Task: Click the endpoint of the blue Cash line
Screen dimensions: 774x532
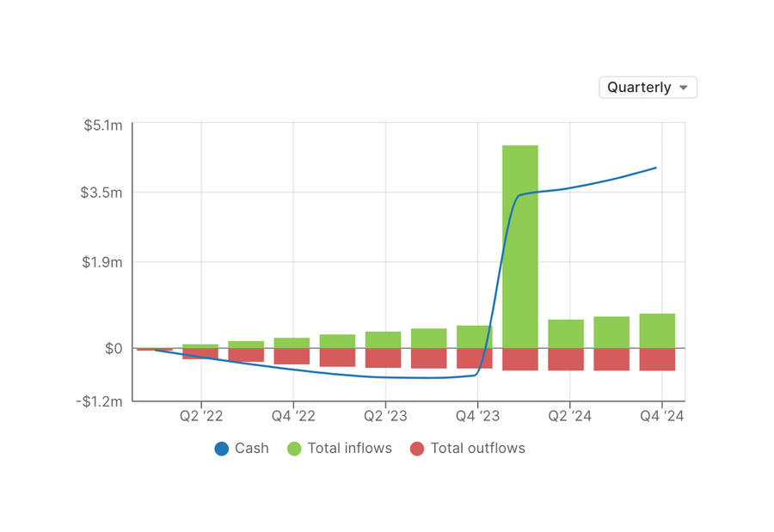Action: click(x=654, y=168)
